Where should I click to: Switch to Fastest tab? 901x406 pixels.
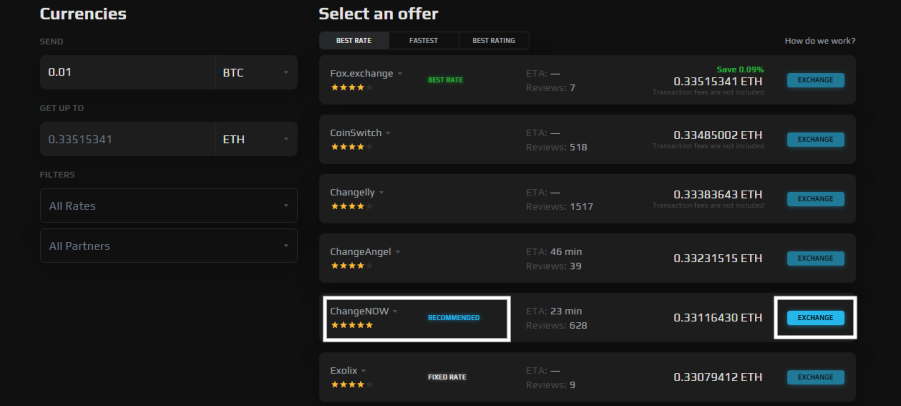[x=423, y=41]
